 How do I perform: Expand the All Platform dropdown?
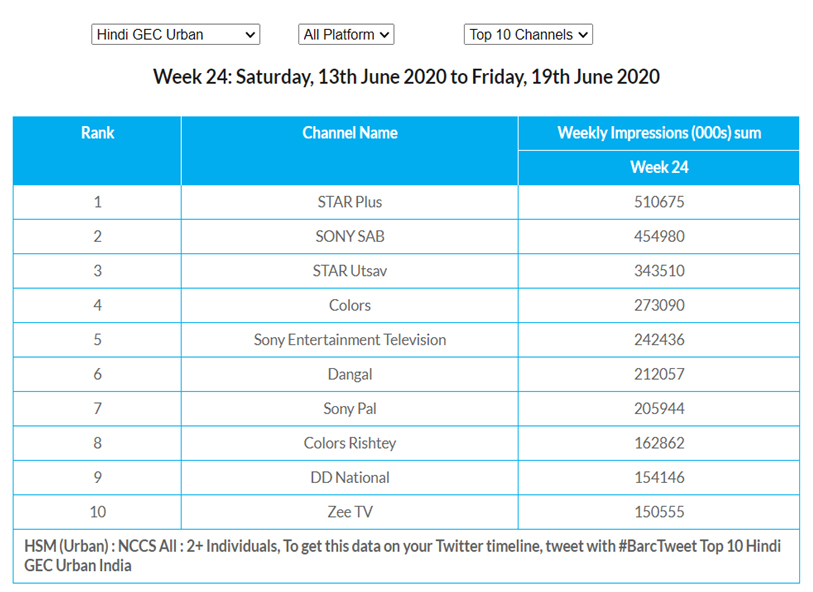[x=346, y=35]
